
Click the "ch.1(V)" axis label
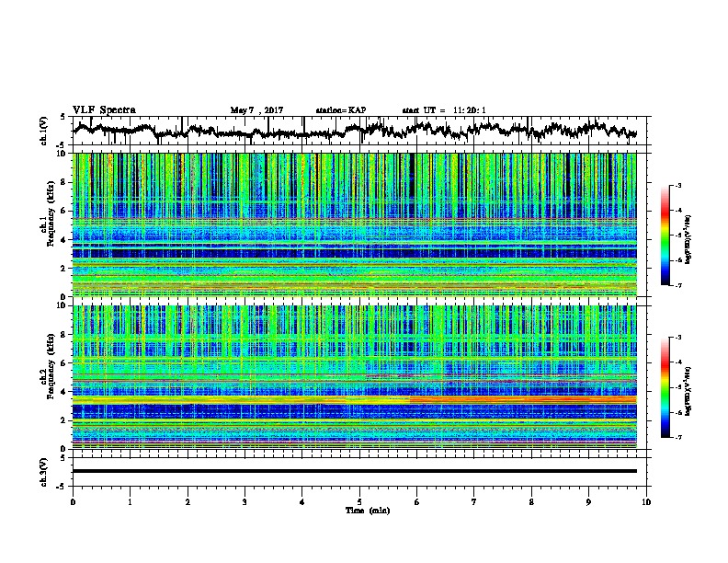(43, 131)
